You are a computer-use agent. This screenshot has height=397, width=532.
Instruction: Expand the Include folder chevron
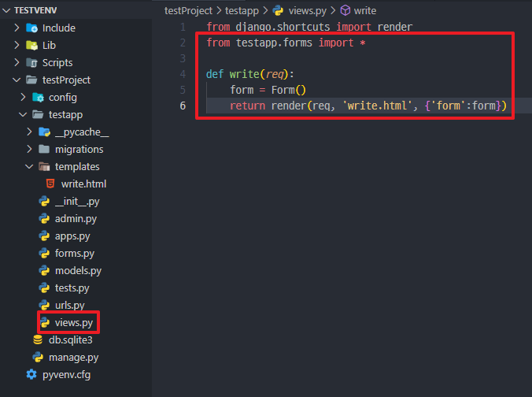[x=17, y=28]
